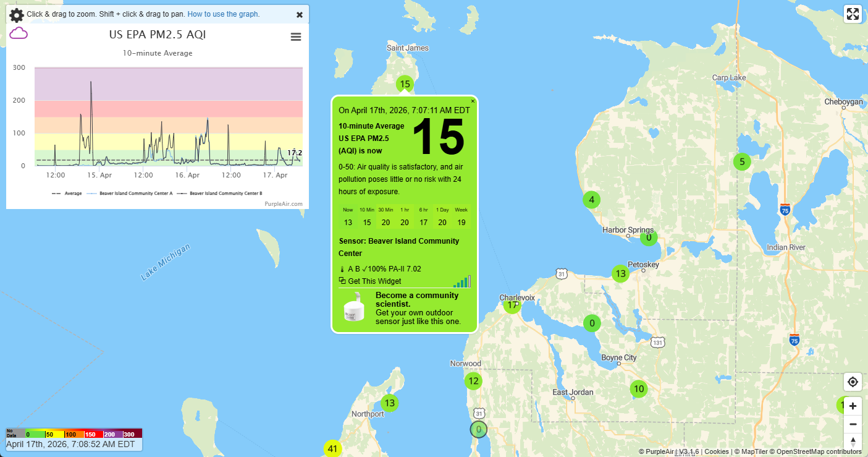Click the locate me button
The width and height of the screenshot is (868, 457).
point(853,382)
